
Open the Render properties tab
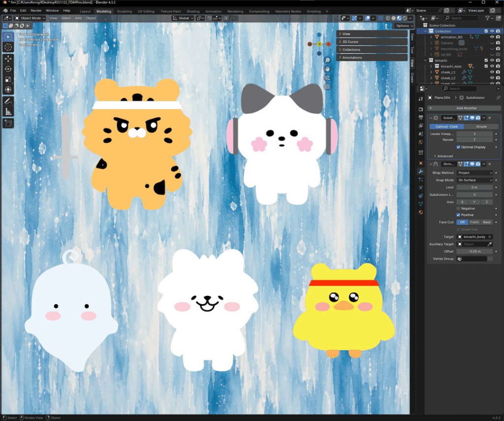pyautogui.click(x=421, y=110)
